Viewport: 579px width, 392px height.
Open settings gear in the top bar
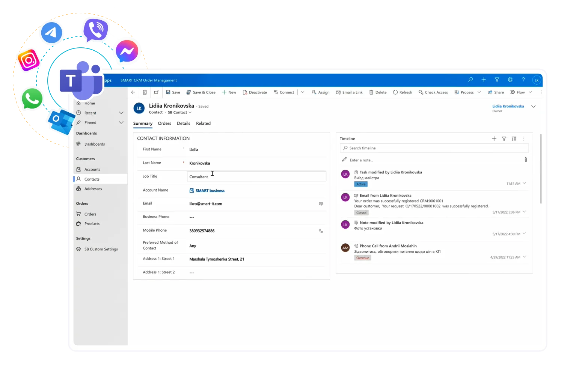510,80
